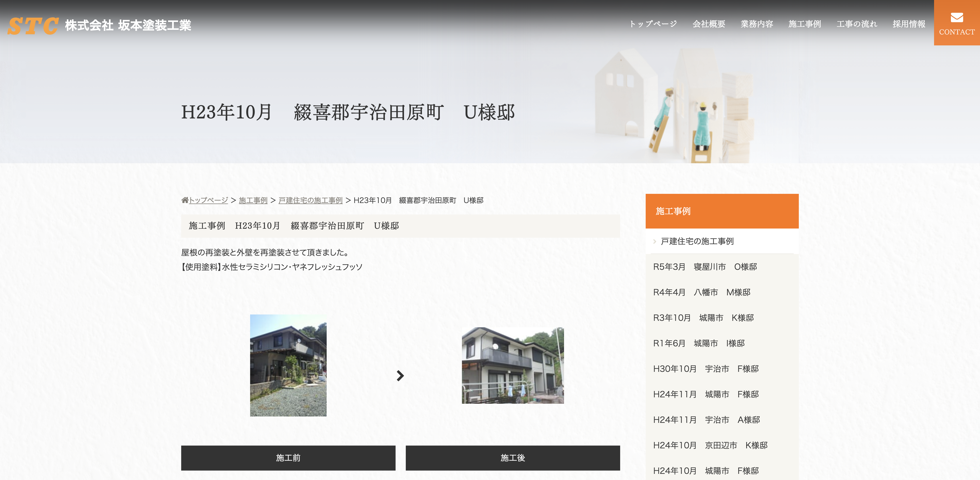Click the 施工後 dark label bar

[x=513, y=458]
